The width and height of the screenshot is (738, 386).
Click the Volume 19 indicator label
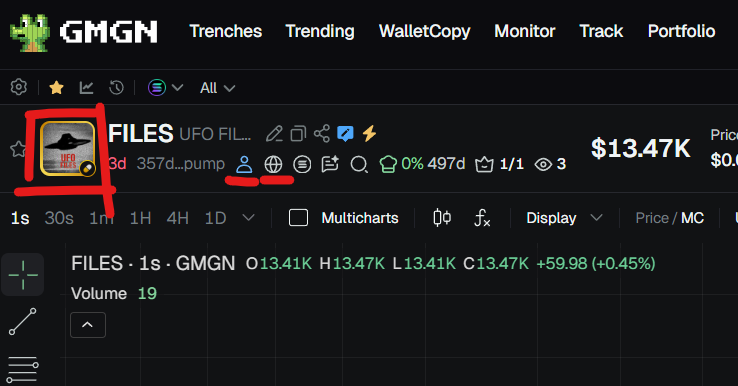114,294
